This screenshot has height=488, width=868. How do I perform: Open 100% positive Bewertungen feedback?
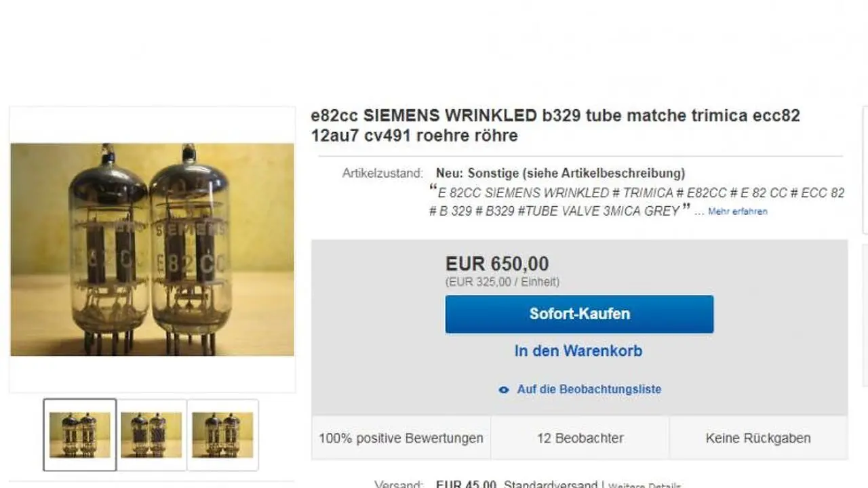401,438
